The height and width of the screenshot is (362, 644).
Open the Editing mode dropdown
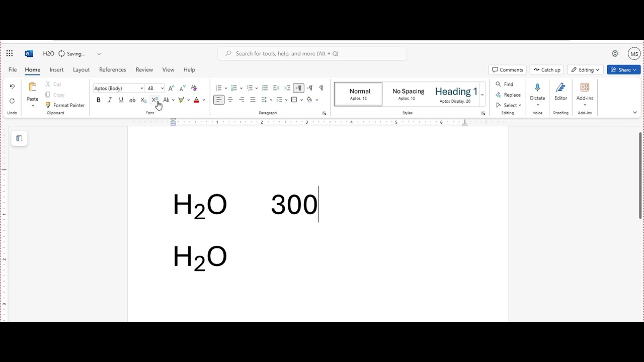coord(586,70)
